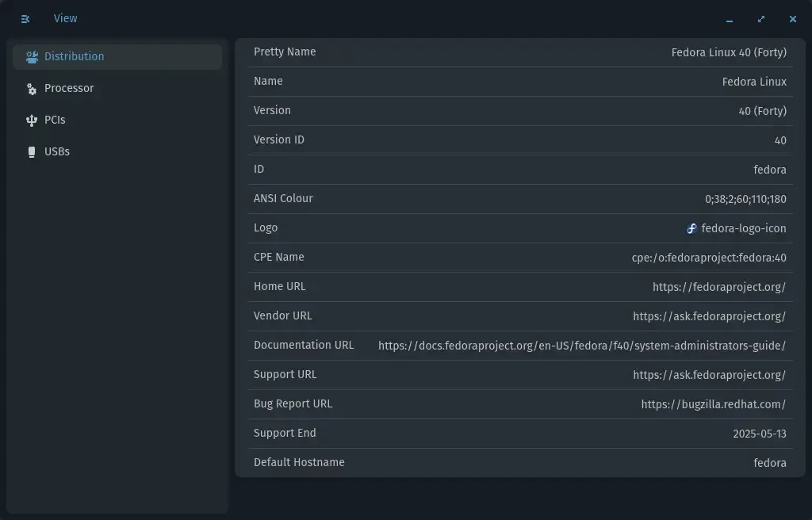Open the Bug Report URL bugzilla link
The height and width of the screenshot is (520, 812).
point(713,403)
